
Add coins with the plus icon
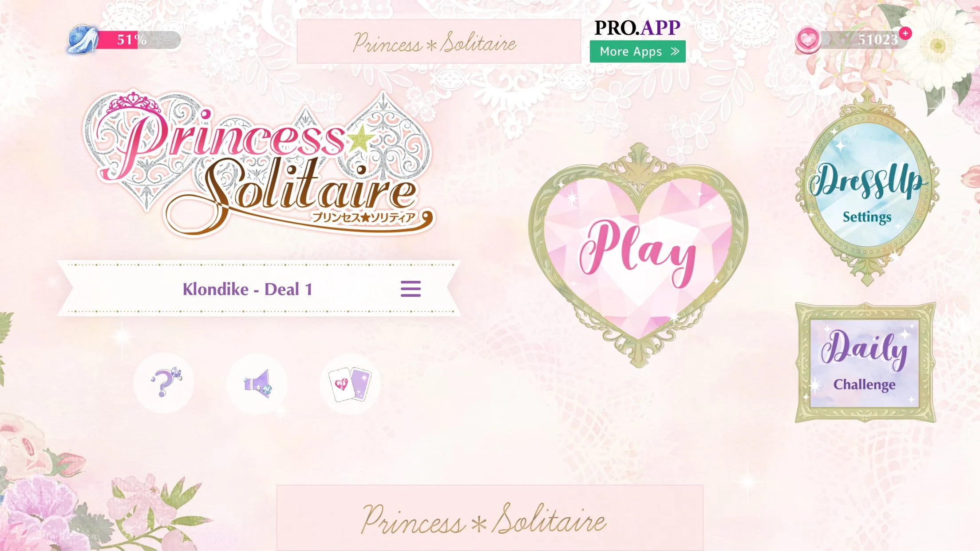pyautogui.click(x=905, y=33)
